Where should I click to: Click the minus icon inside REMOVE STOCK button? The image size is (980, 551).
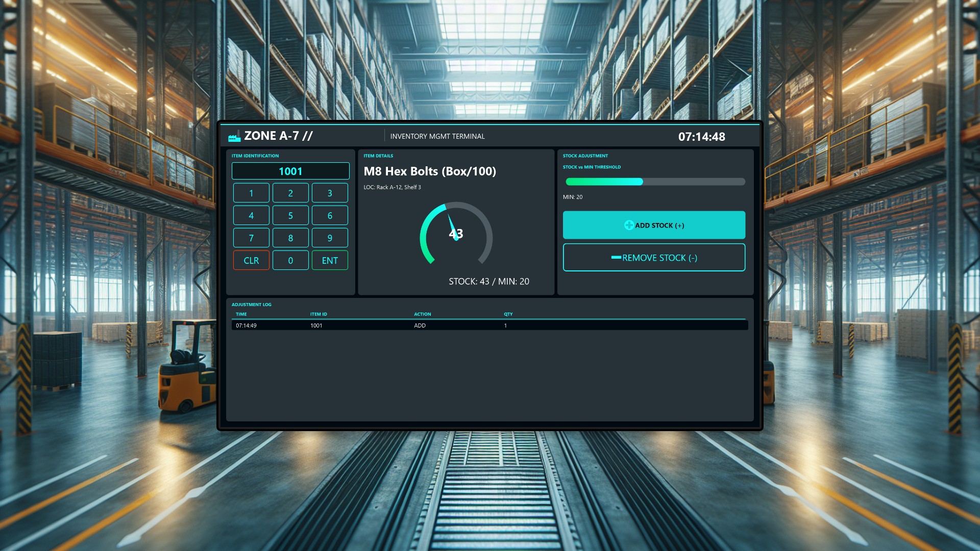click(616, 257)
